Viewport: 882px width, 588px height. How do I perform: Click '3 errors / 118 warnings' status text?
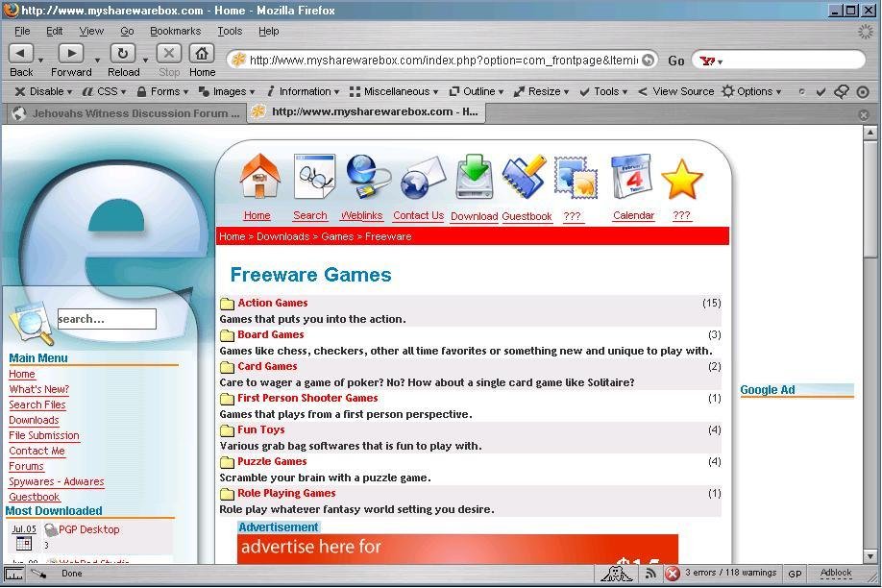point(730,573)
